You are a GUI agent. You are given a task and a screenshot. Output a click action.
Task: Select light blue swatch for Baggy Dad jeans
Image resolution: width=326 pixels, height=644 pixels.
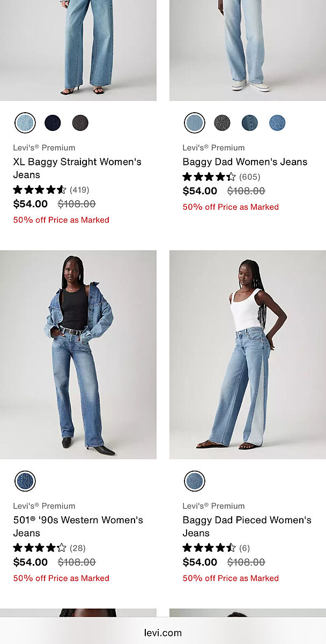pos(195,123)
